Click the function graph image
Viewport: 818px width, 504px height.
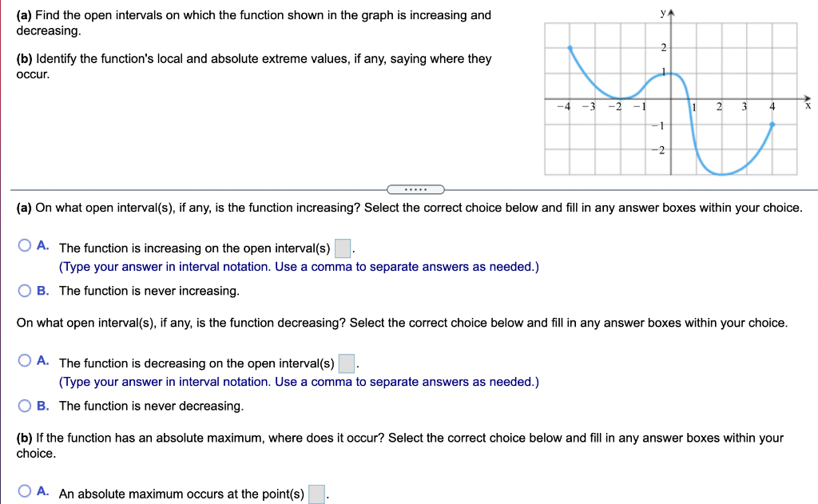coord(671,92)
